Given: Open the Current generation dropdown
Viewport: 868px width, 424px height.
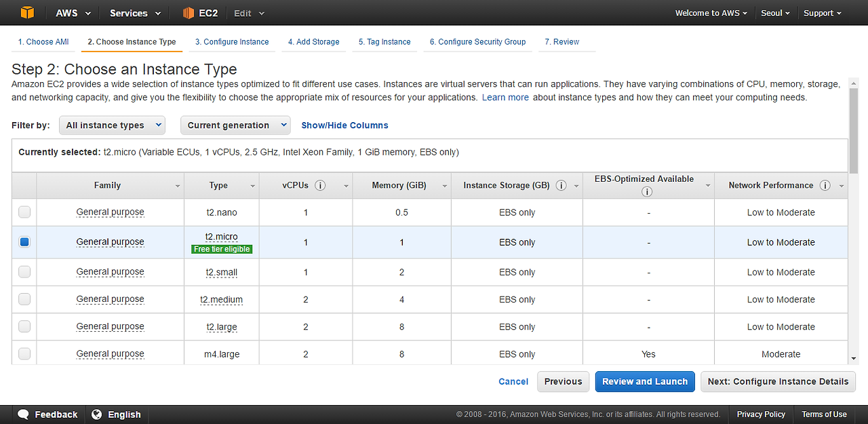Looking at the screenshot, I should click(x=235, y=125).
